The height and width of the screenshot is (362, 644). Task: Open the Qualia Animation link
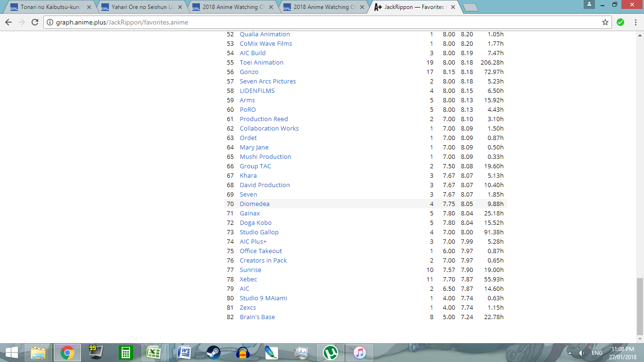[x=265, y=34]
